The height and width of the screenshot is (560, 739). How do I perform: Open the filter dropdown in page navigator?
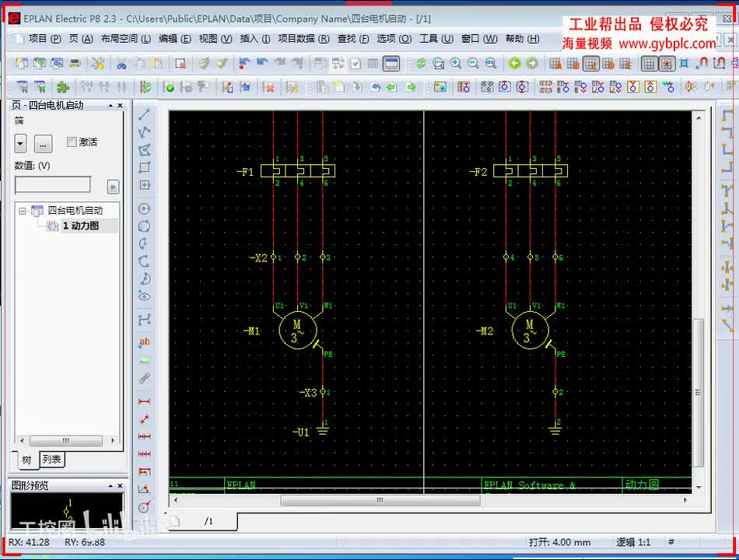(20, 143)
